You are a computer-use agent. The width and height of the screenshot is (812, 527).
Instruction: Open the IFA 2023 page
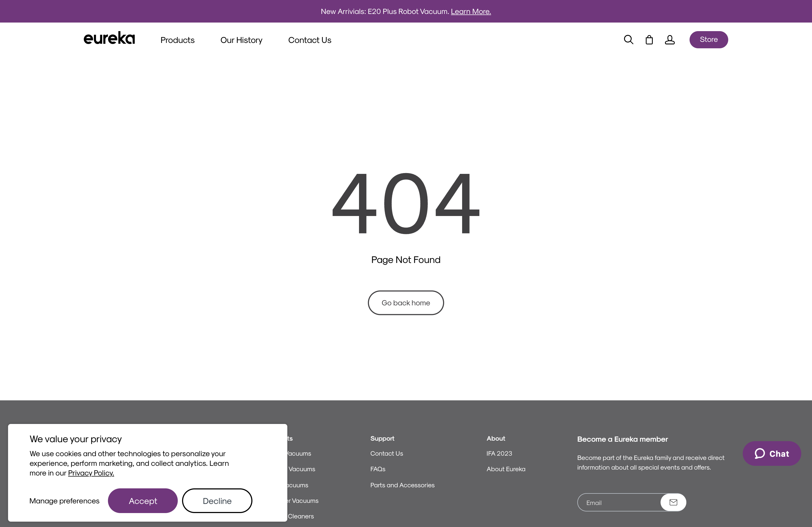[x=499, y=453]
